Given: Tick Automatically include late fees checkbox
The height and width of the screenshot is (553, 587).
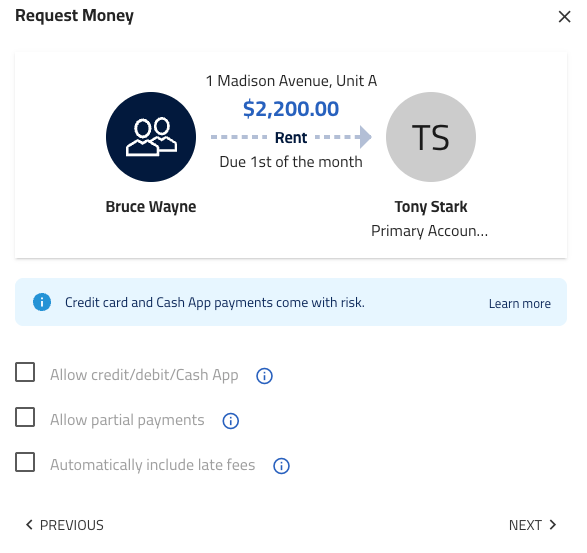Looking at the screenshot, I should (25, 462).
